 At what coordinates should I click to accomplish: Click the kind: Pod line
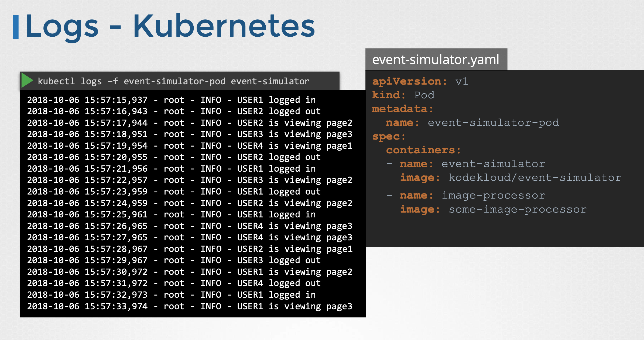pyautogui.click(x=403, y=95)
